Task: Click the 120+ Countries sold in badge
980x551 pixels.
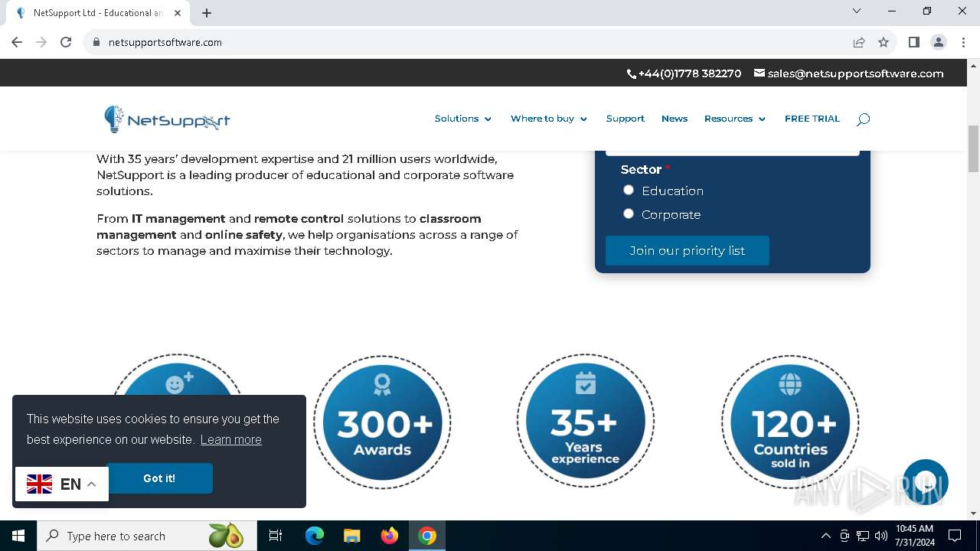Action: [x=790, y=422]
